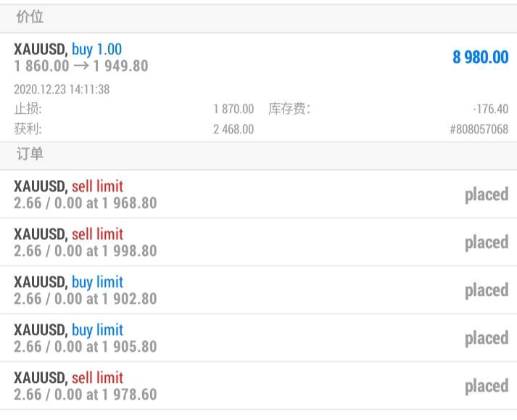517x420 pixels.
Task: Tap the 价位 section header
Action: [29, 17]
